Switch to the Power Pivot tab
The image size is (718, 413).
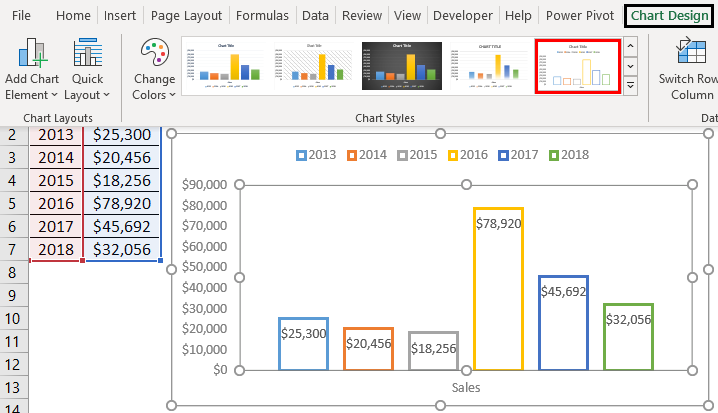click(x=580, y=16)
